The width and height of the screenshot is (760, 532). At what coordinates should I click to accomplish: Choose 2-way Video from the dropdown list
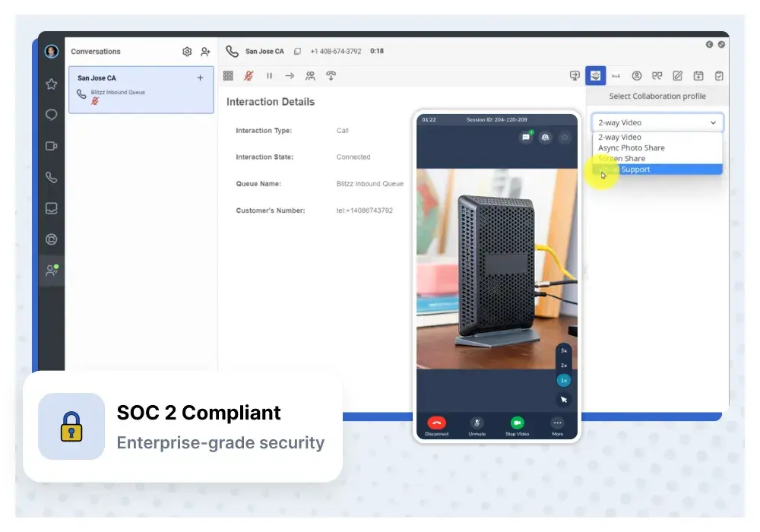[x=657, y=137]
